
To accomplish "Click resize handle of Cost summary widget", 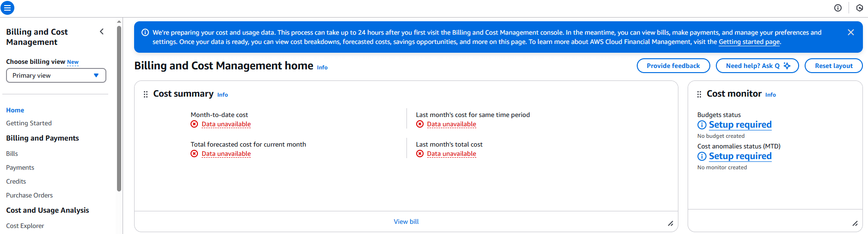I will click(670, 224).
